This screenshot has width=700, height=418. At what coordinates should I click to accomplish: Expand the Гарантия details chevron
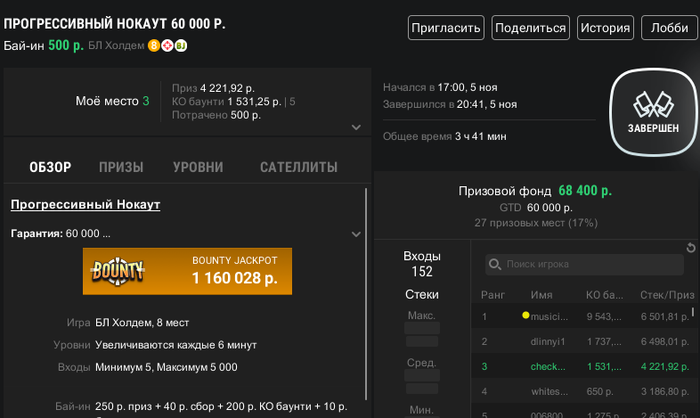pyautogui.click(x=356, y=234)
